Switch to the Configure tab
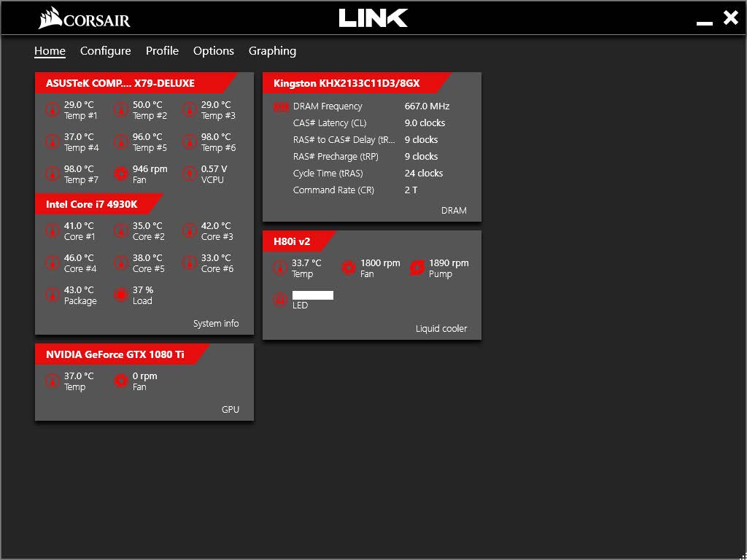747x560 pixels. click(105, 51)
